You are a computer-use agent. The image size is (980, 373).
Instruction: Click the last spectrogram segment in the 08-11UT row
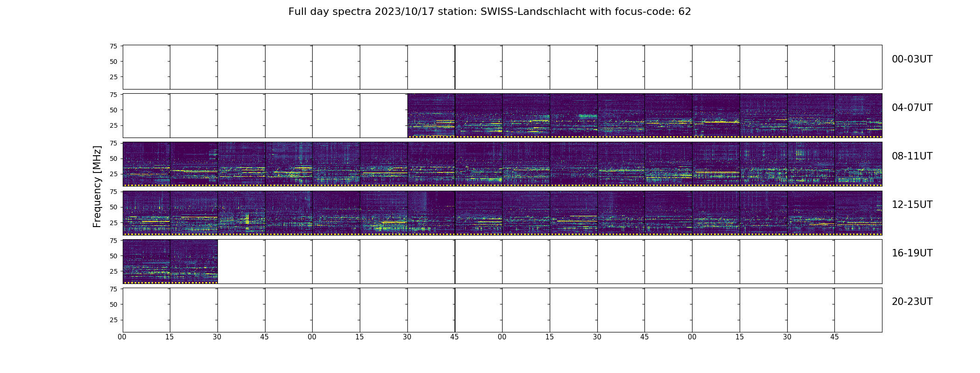(858, 164)
